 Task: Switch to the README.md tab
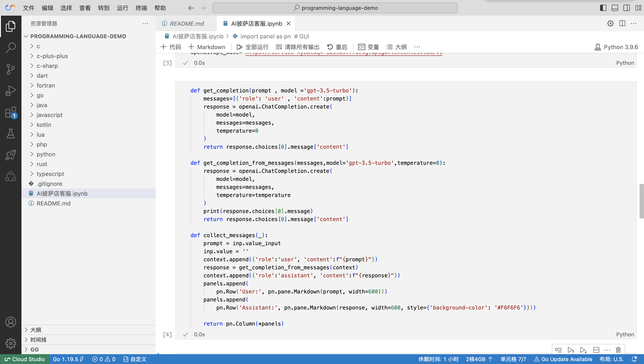tap(186, 23)
